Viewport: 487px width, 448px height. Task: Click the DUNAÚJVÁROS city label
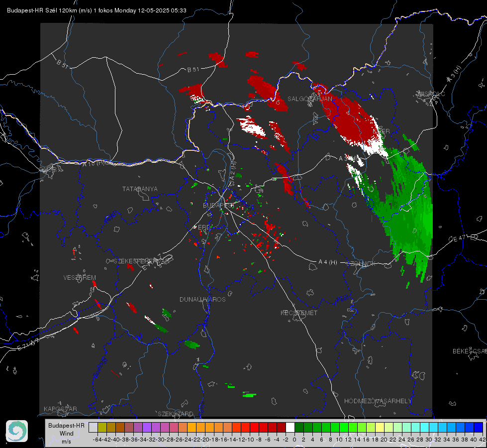(x=202, y=299)
